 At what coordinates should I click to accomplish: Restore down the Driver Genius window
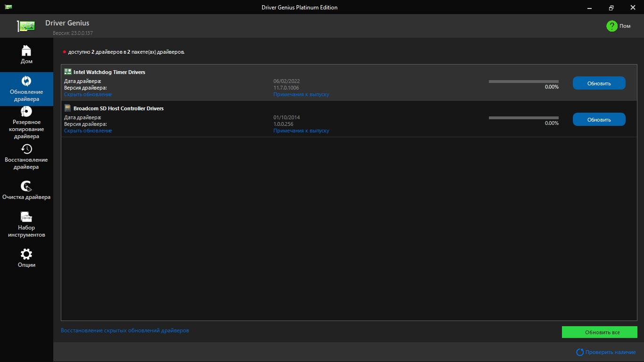611,8
